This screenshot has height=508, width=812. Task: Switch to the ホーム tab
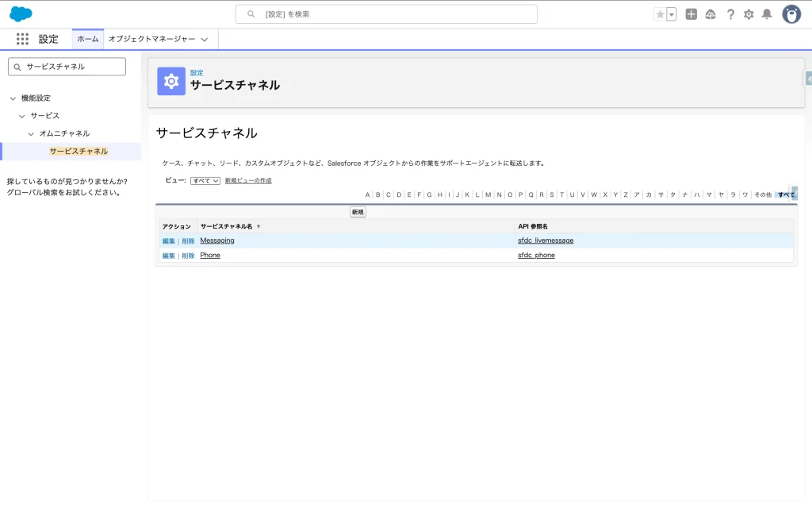tap(88, 39)
